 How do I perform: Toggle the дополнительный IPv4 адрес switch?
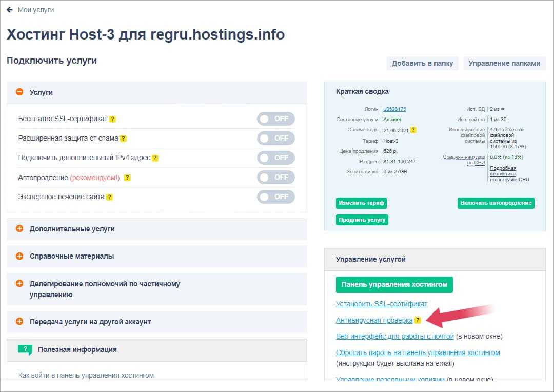tap(275, 158)
